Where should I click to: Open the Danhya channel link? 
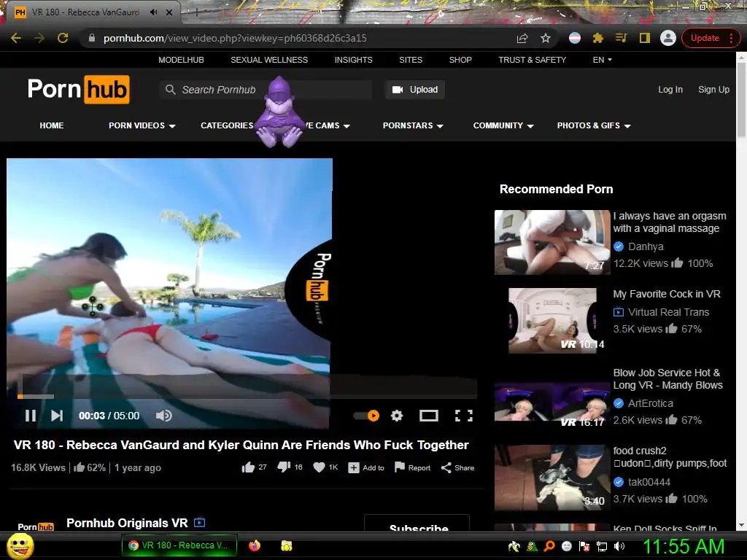[x=646, y=246]
